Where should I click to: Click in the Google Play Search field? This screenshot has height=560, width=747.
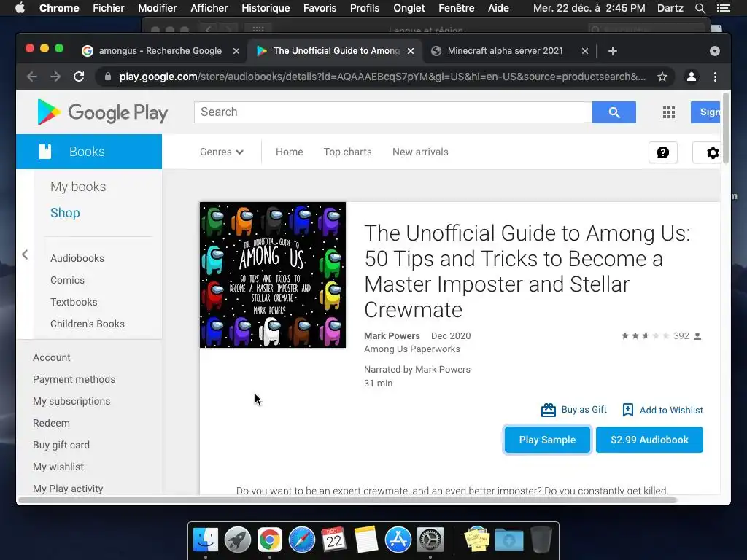point(393,112)
